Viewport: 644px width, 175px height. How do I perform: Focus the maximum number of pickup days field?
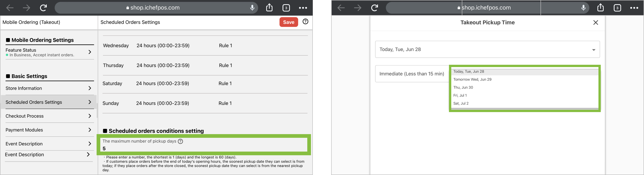(x=204, y=148)
